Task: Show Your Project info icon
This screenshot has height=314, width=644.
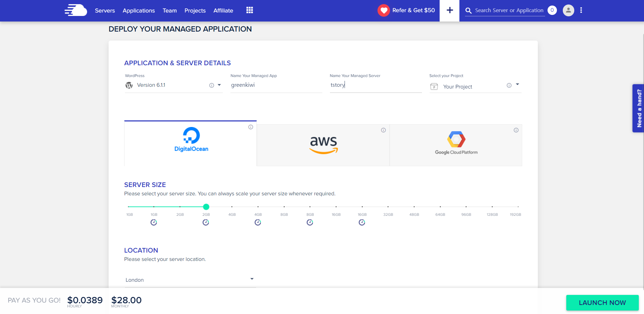Action: [x=509, y=85]
